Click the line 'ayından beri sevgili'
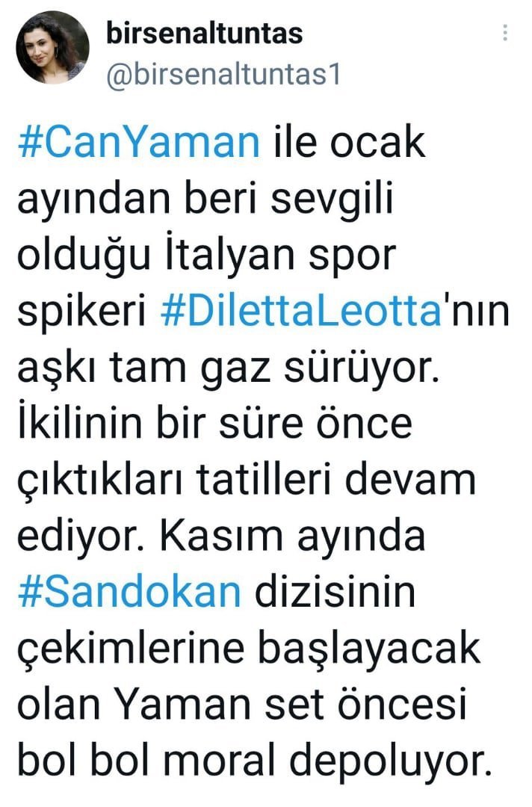This screenshot has height=807, width=532. 205,200
